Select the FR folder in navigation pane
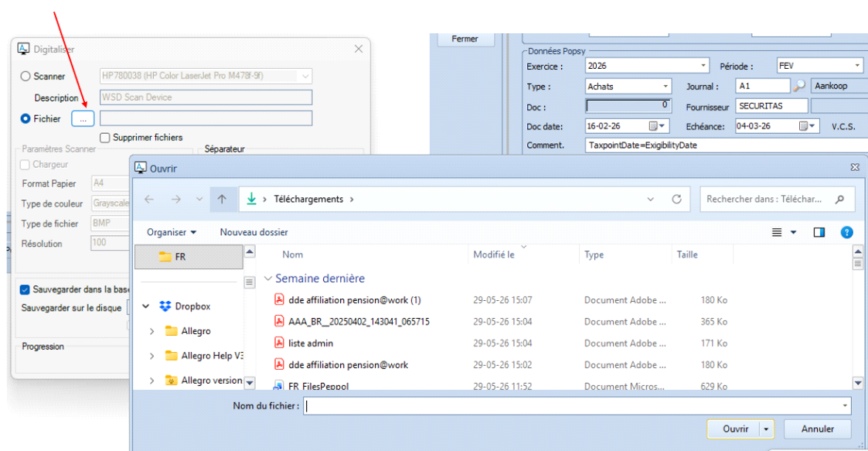The width and height of the screenshot is (868, 451). coord(189,257)
